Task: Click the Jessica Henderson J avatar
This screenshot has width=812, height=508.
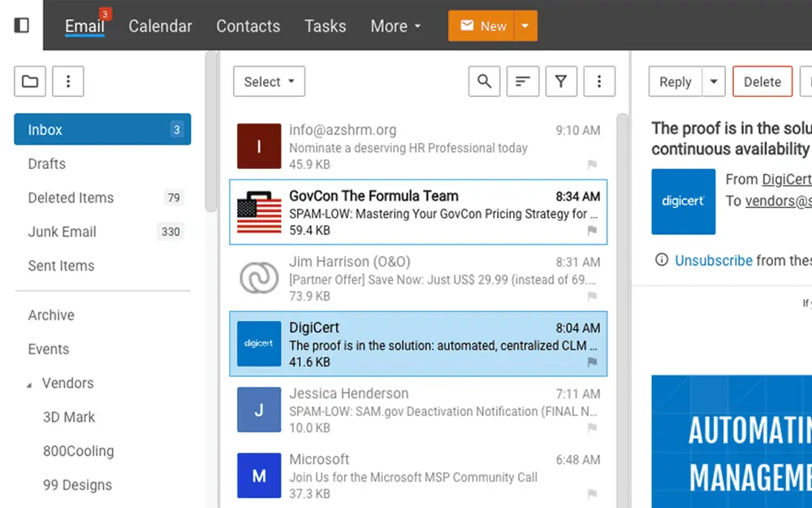Action: pos(259,410)
